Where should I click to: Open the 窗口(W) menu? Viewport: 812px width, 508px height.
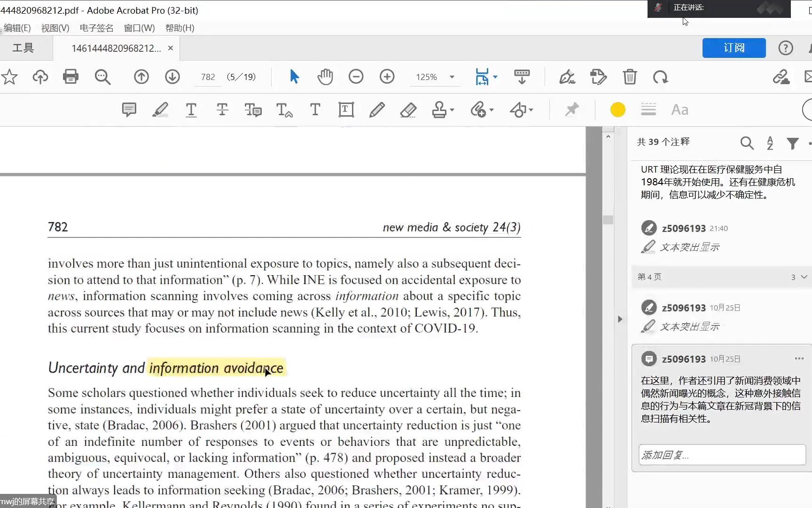click(x=139, y=28)
